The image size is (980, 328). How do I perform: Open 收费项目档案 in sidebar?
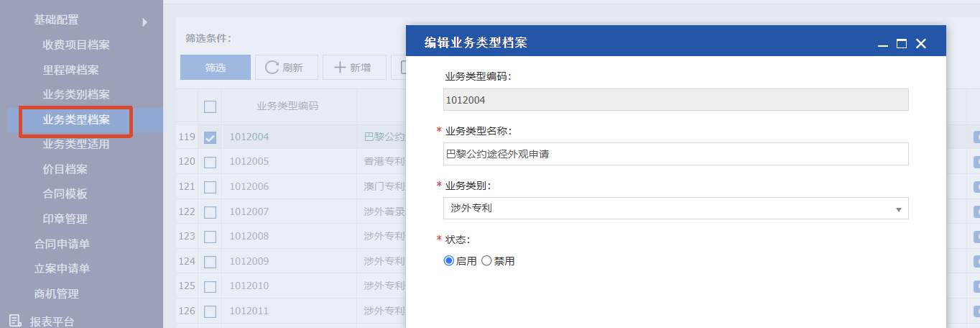76,45
